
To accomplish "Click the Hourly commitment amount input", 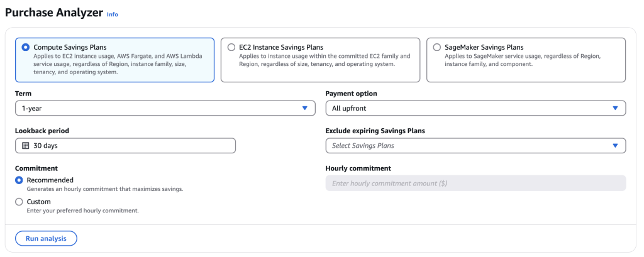I will pos(475,183).
